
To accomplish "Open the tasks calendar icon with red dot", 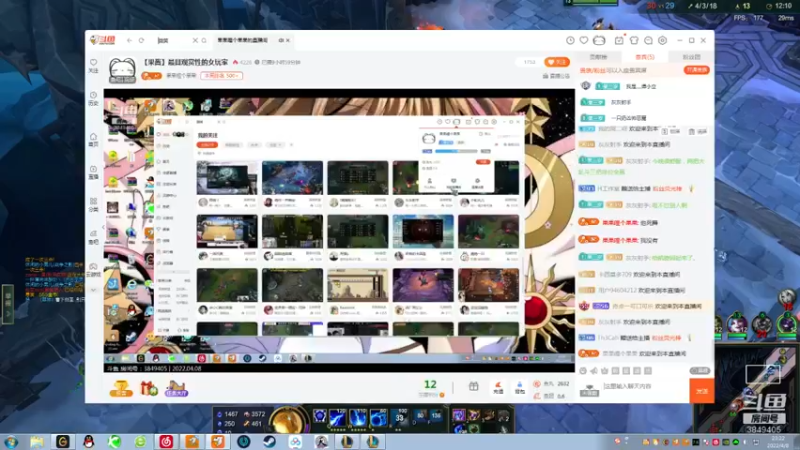I will point(619,40).
